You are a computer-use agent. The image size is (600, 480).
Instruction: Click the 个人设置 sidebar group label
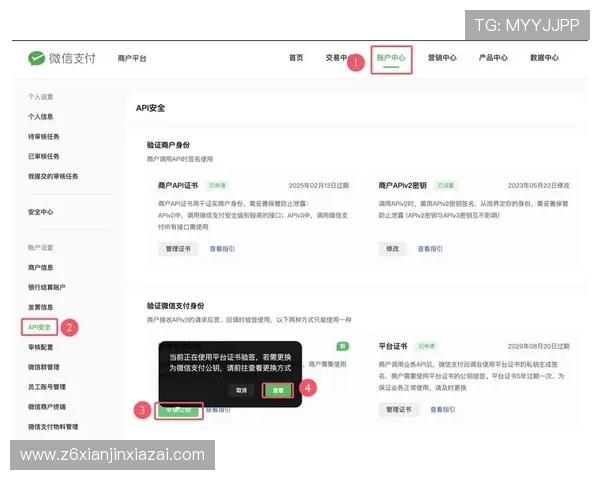point(41,97)
